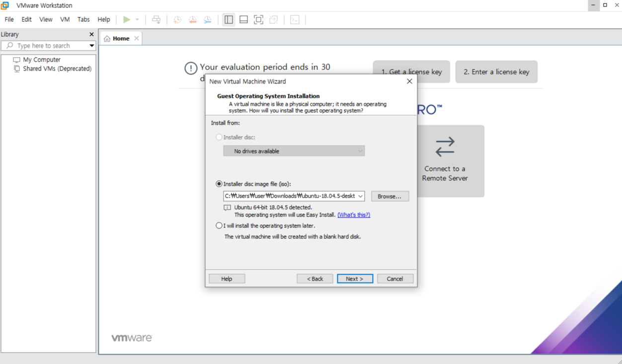622x364 pixels.
Task: Open the Tabs menu
Action: click(83, 19)
